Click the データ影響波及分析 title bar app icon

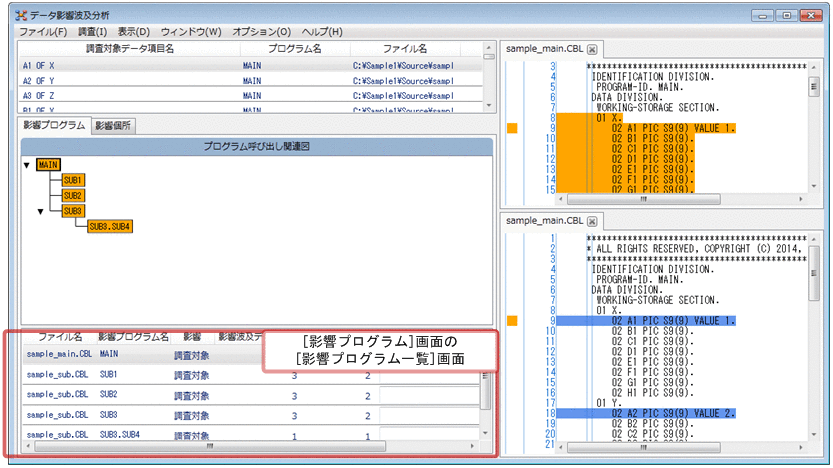click(x=21, y=15)
